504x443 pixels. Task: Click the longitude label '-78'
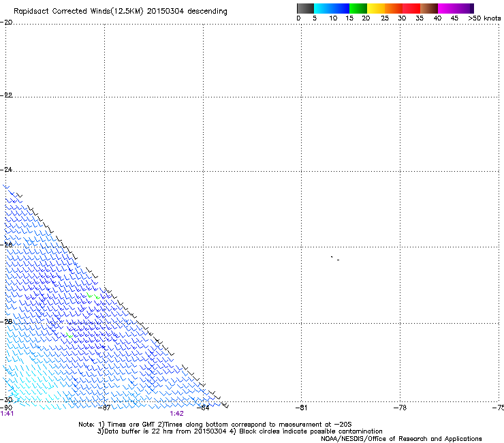pos(400,408)
